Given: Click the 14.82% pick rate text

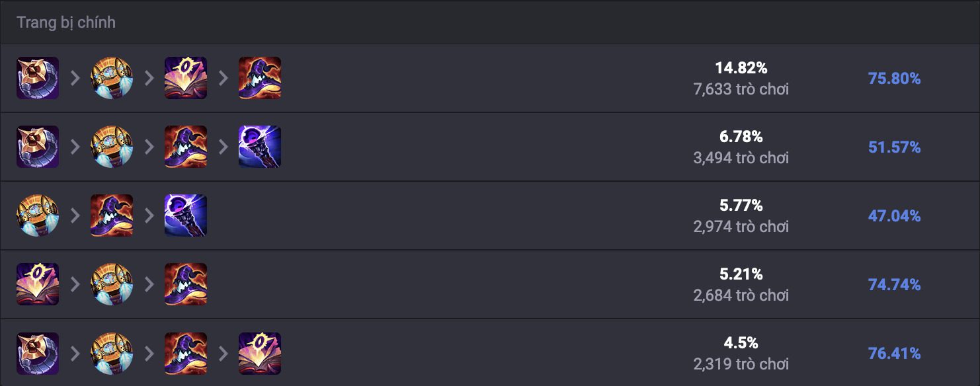Looking at the screenshot, I should point(741,68).
